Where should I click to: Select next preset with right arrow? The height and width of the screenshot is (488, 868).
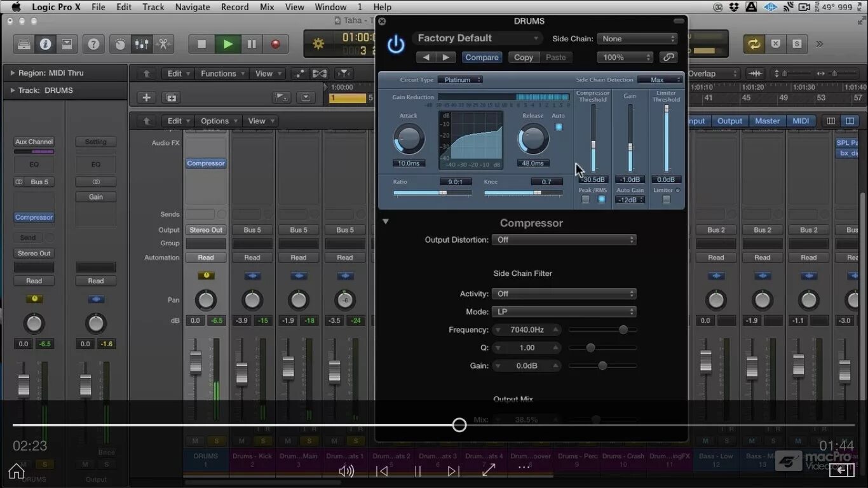pyautogui.click(x=445, y=57)
